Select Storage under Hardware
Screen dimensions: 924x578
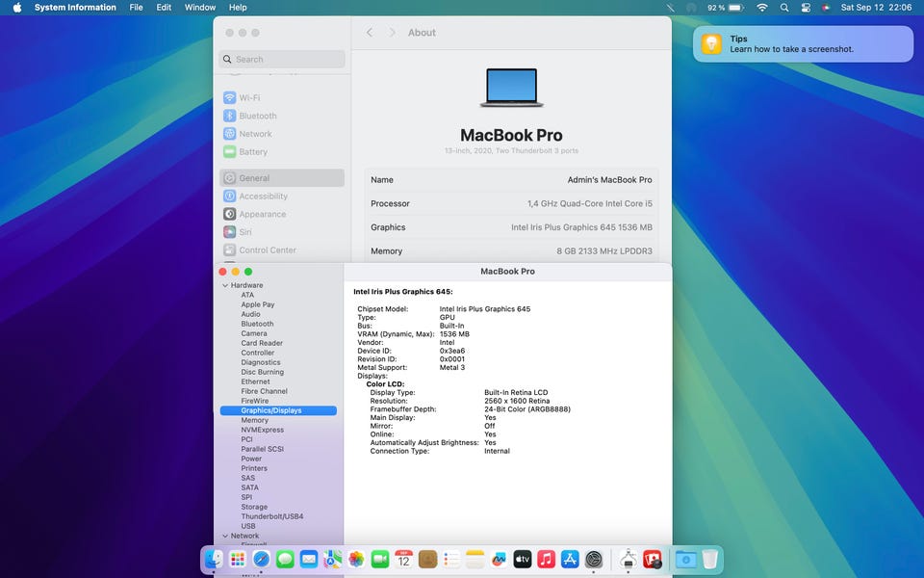coord(254,508)
